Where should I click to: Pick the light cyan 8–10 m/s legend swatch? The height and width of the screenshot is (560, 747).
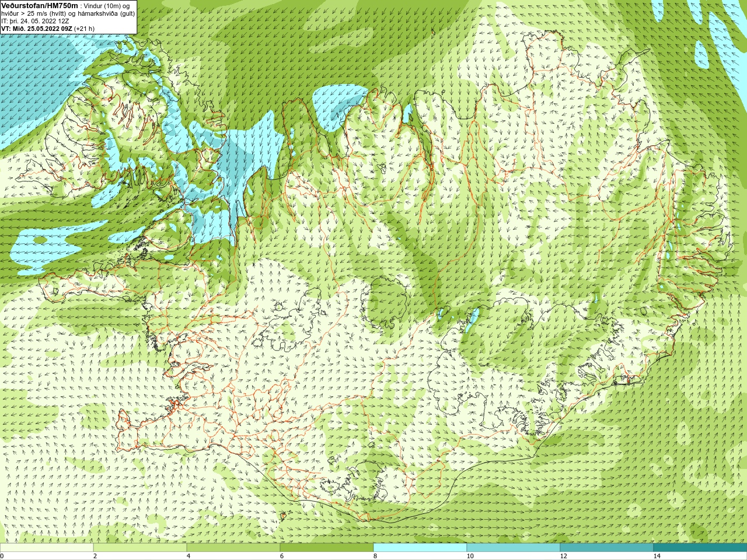pyautogui.click(x=420, y=548)
